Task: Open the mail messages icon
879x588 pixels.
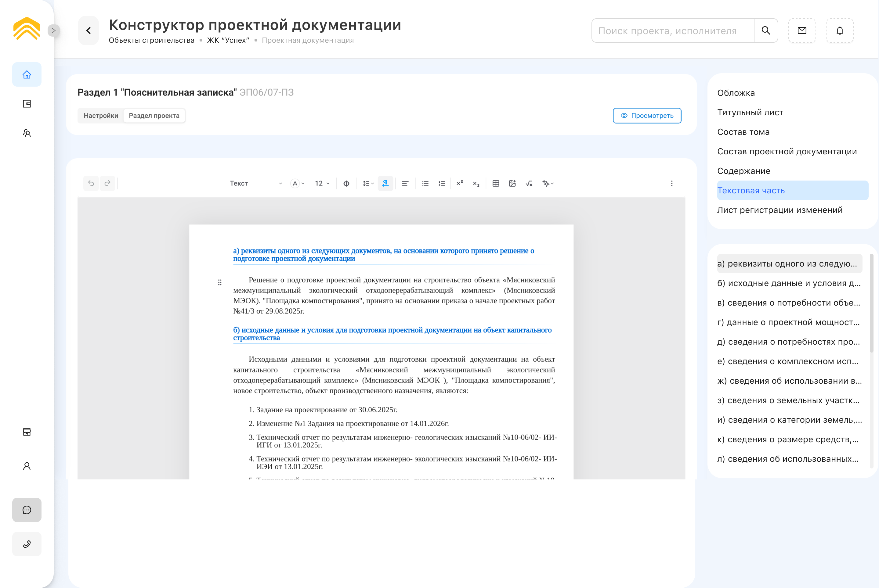Action: (802, 30)
